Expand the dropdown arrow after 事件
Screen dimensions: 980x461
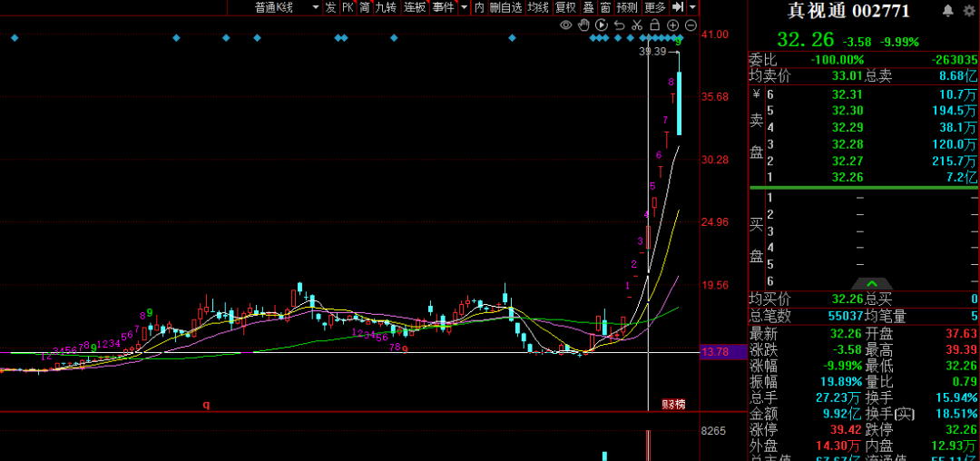(x=464, y=7)
